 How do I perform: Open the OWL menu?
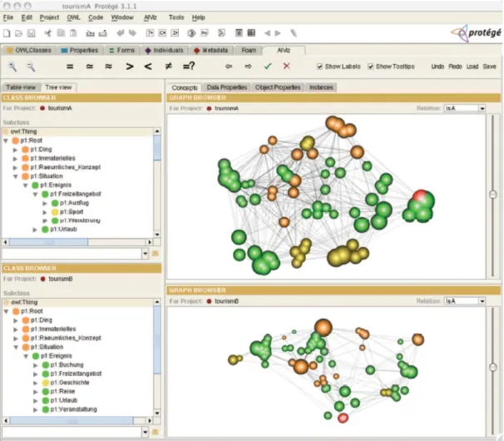click(73, 17)
